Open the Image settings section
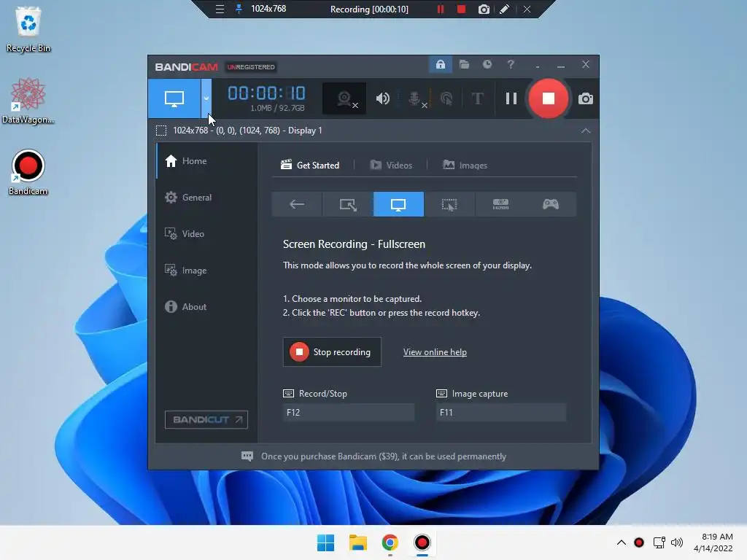The height and width of the screenshot is (560, 747). (x=206, y=271)
